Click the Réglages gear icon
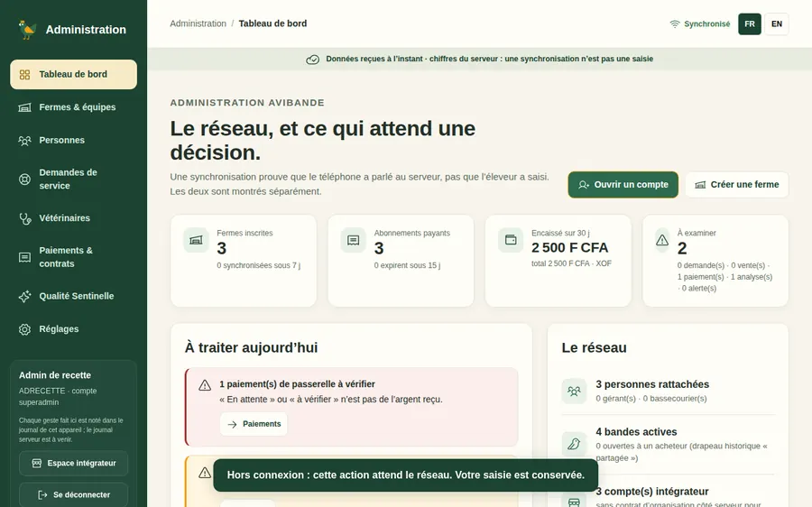Viewport: 812px width, 507px height. [x=24, y=329]
